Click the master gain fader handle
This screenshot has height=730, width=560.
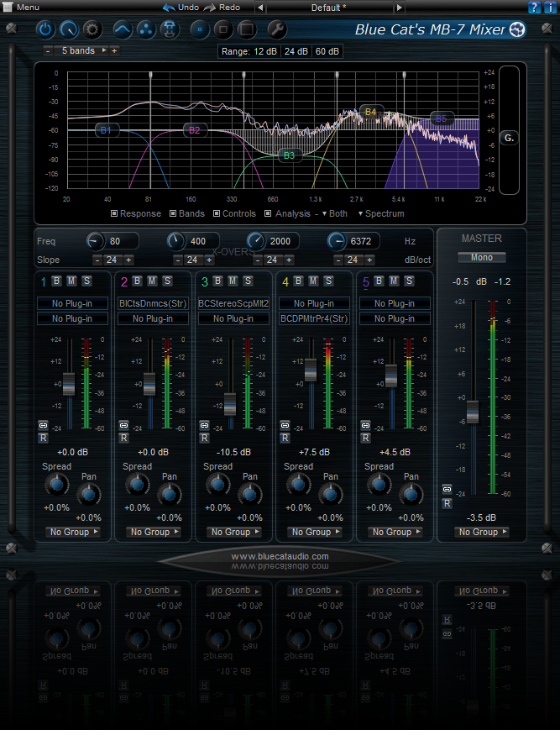coord(473,412)
